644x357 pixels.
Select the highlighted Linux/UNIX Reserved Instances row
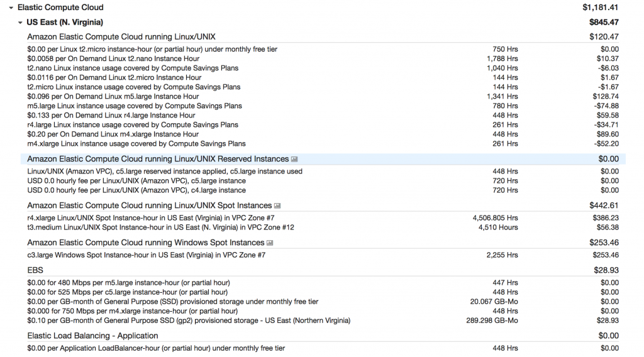[x=158, y=159]
